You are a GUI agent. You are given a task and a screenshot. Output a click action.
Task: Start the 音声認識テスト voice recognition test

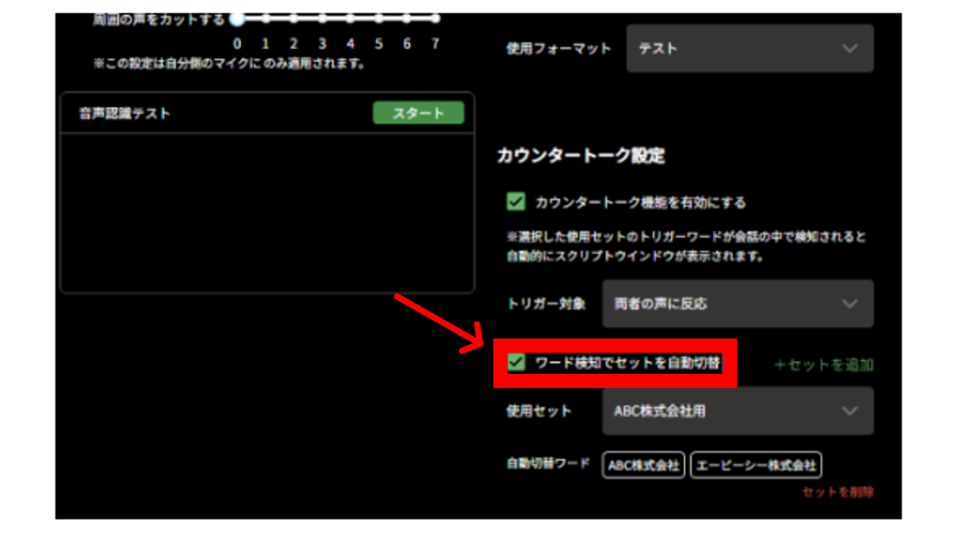point(418,112)
